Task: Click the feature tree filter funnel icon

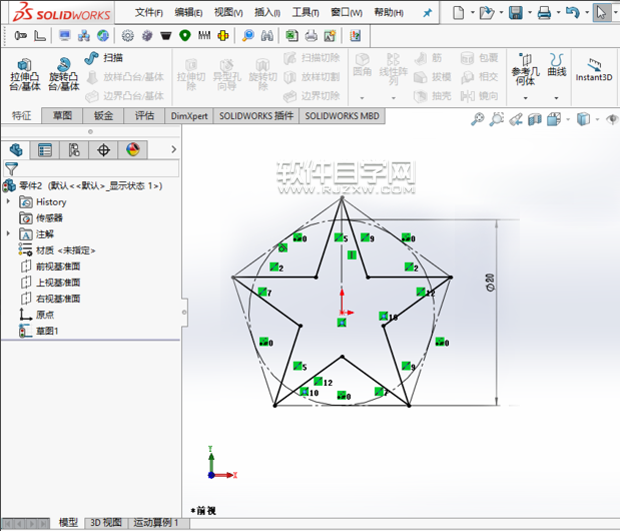Action: tap(11, 169)
